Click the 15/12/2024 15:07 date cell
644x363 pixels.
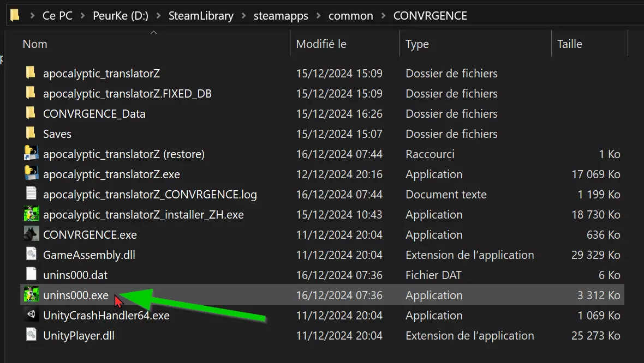(x=339, y=134)
